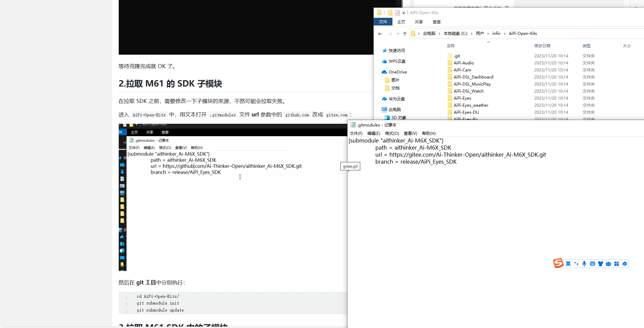This screenshot has width=644, height=328.
Task: Click the heading 2.拉取 M61 的 SDK 子模块
Action: point(170,84)
